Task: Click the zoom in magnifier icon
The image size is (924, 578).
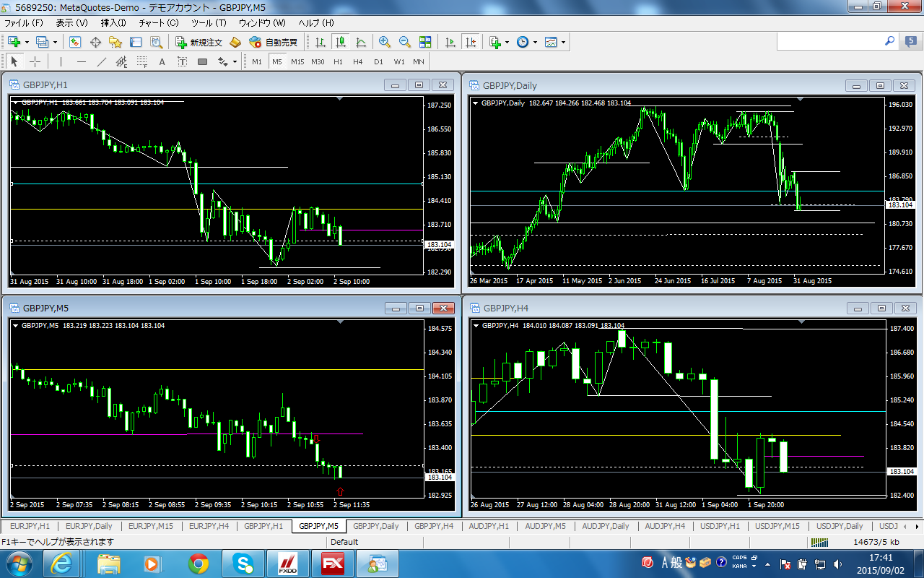Action: click(384, 43)
